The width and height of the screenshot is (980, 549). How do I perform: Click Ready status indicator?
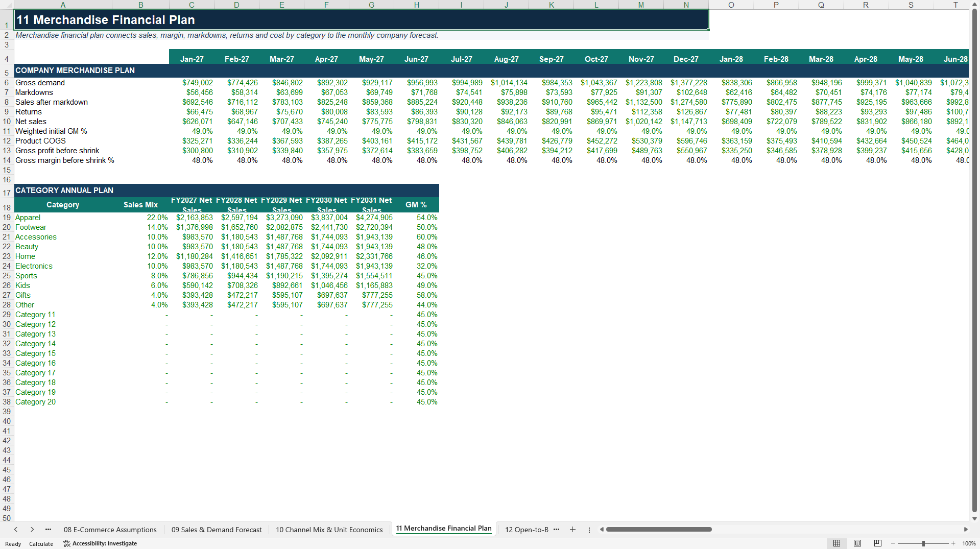coord(13,544)
